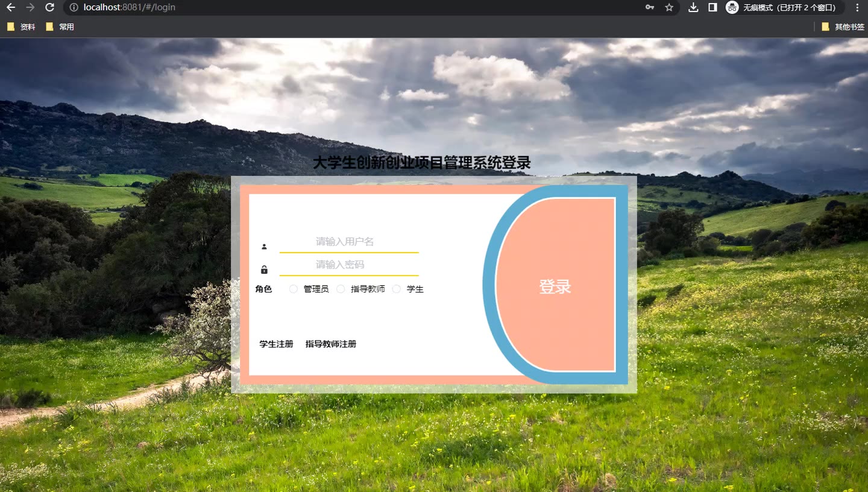This screenshot has width=868, height=492.
Task: Select the 学生 role radio button
Action: coord(397,289)
